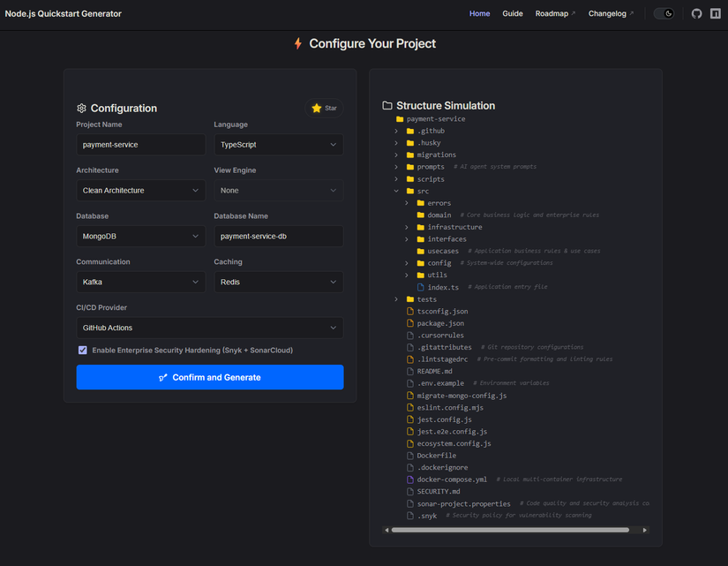Open the CI/CD Provider dropdown

click(x=210, y=328)
